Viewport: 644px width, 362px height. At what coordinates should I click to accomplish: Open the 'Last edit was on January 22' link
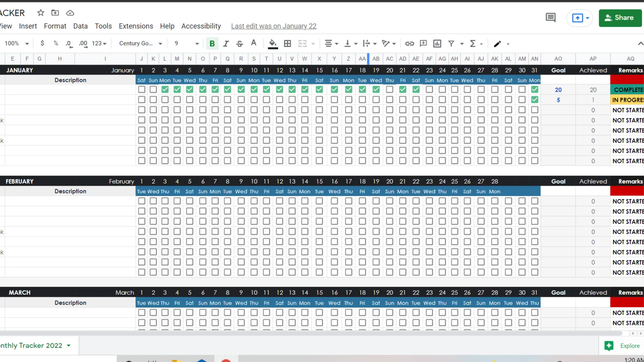pyautogui.click(x=274, y=26)
